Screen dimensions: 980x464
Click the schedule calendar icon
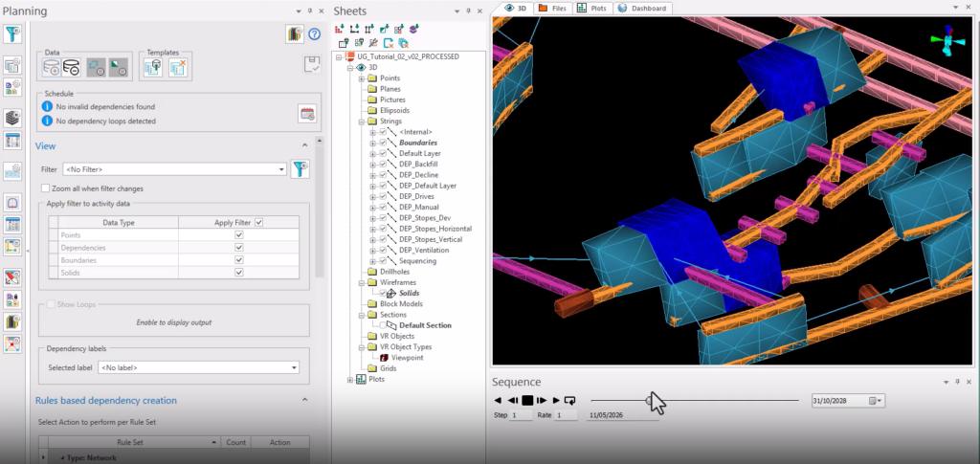pyautogui.click(x=307, y=114)
